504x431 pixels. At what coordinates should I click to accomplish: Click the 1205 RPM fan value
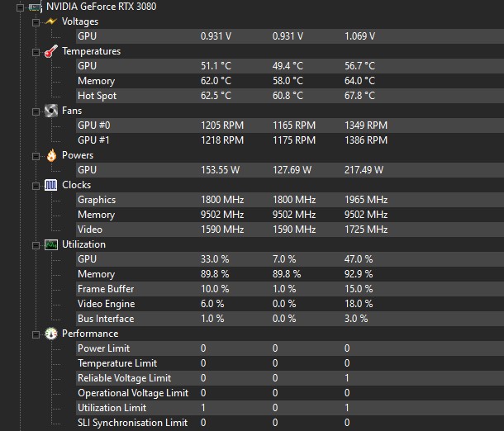[222, 126]
